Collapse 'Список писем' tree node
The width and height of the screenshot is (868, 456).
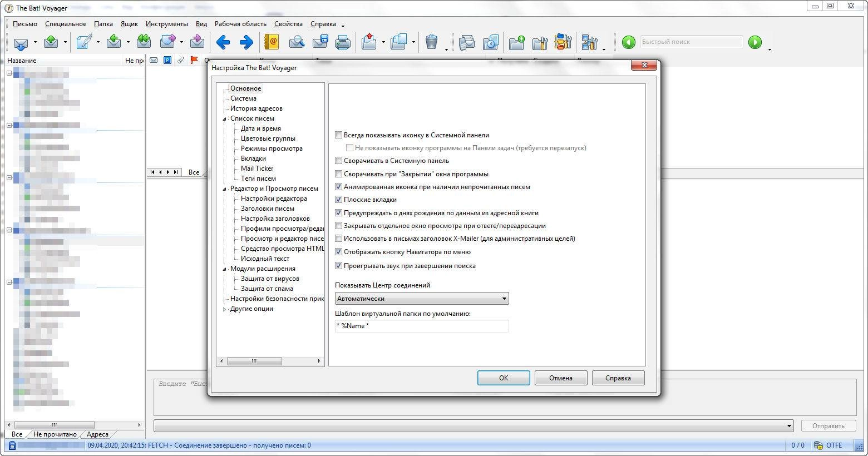[225, 118]
